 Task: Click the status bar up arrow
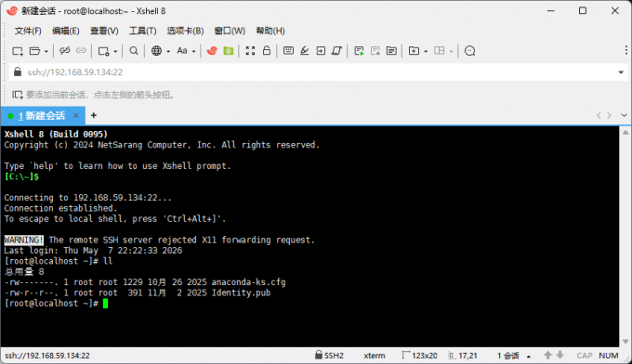tap(547, 355)
